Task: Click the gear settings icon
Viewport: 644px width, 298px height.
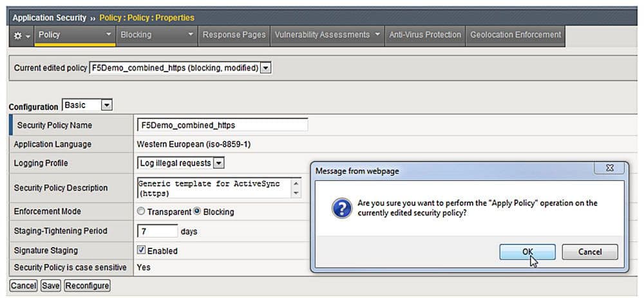Action: coord(18,35)
